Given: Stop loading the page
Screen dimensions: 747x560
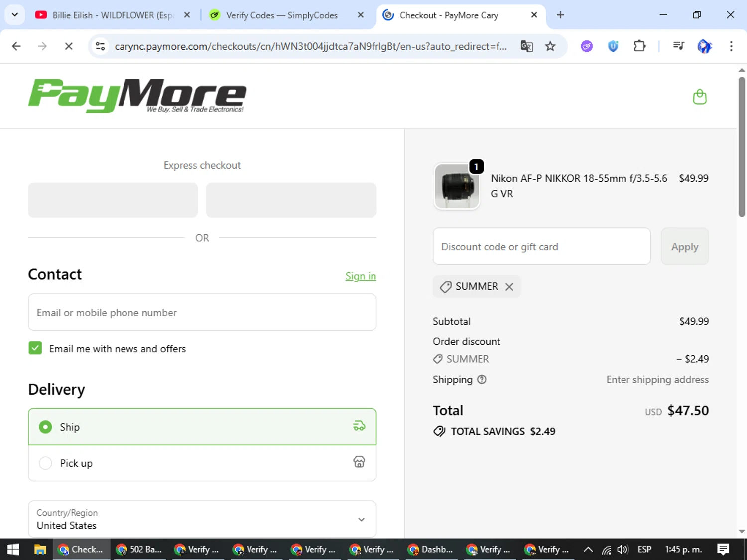Looking at the screenshot, I should pyautogui.click(x=69, y=46).
